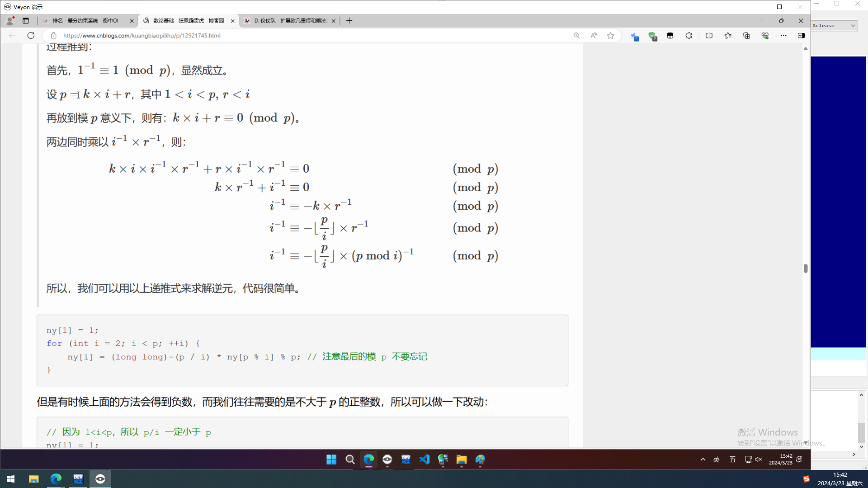Activate the read aloud icon
The image size is (868, 488).
(594, 35)
